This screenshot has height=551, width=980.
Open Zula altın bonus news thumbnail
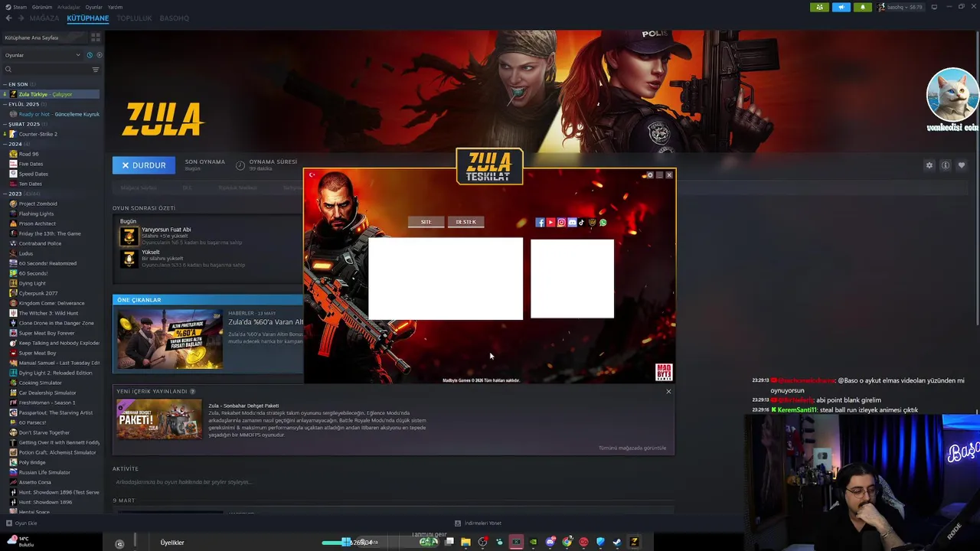point(170,338)
